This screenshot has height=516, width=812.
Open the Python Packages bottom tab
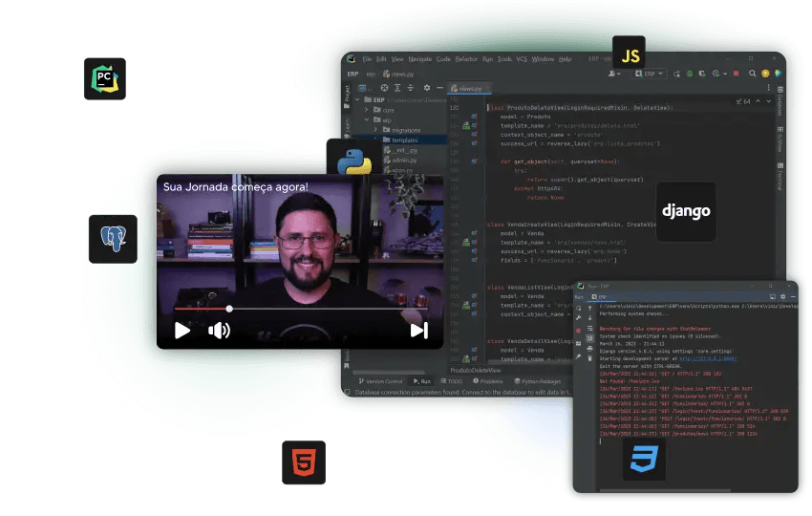(537, 381)
